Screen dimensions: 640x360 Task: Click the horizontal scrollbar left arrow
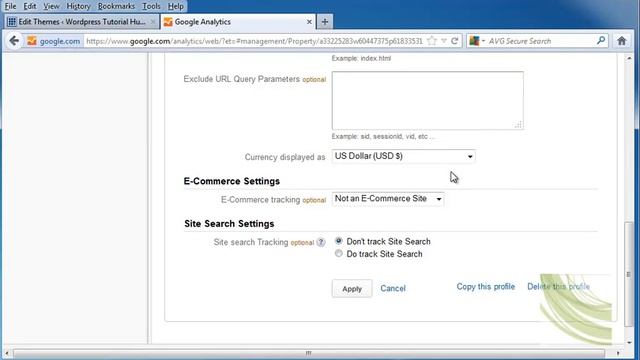click(x=7, y=353)
